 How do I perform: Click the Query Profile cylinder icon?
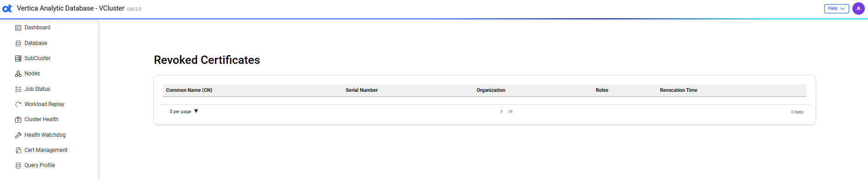(18, 165)
